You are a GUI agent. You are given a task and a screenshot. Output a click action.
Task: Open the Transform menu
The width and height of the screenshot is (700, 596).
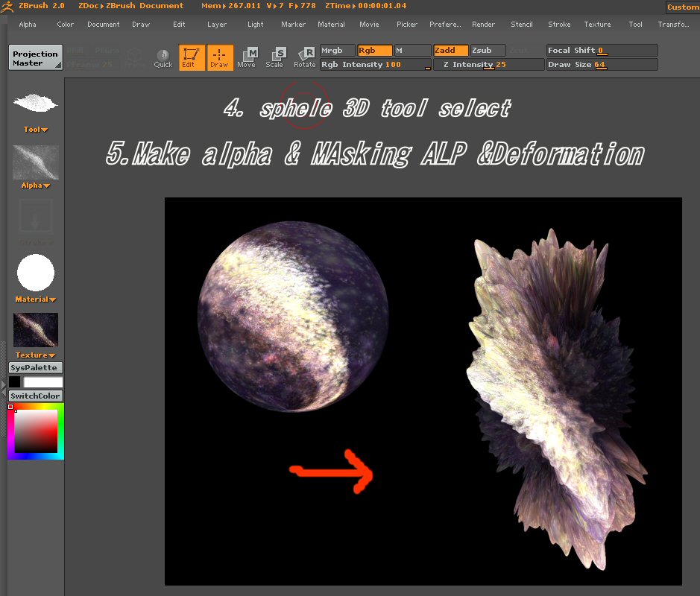[673, 25]
